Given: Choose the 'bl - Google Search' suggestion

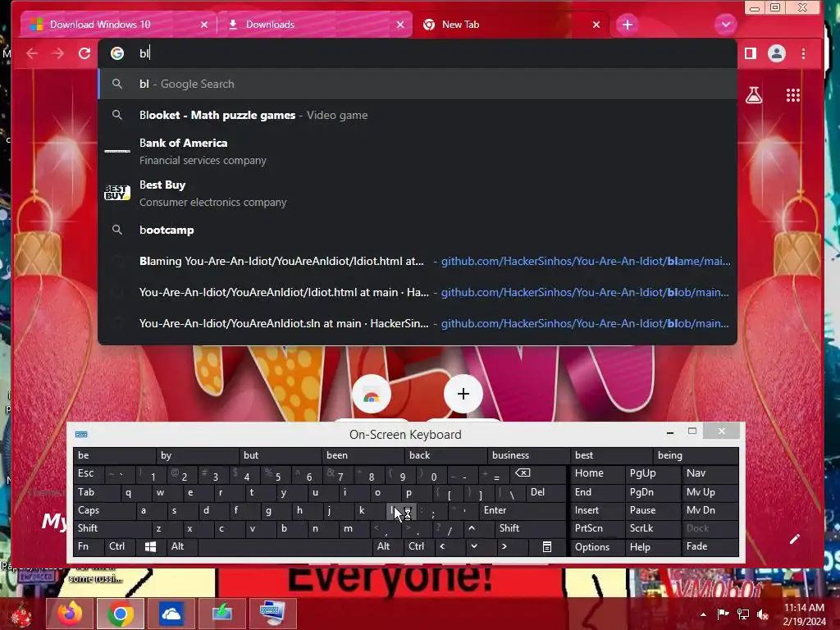Looking at the screenshot, I should click(x=418, y=84).
